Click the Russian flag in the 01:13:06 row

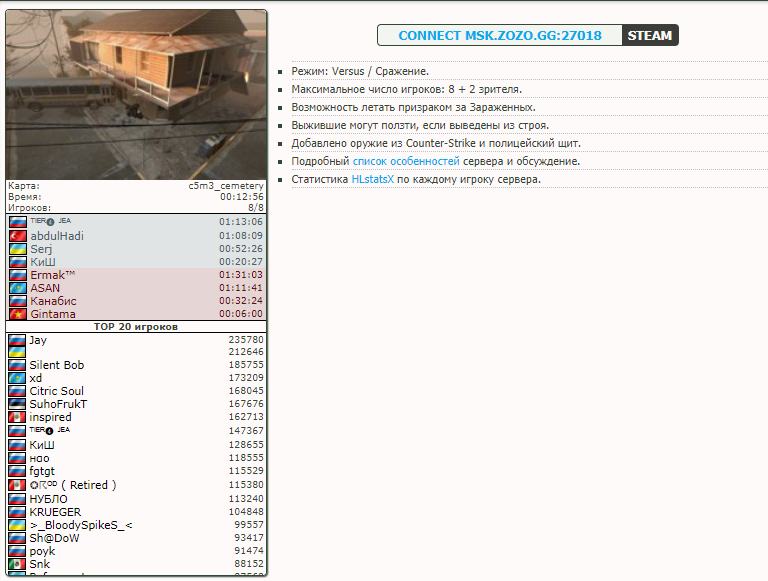(18, 222)
